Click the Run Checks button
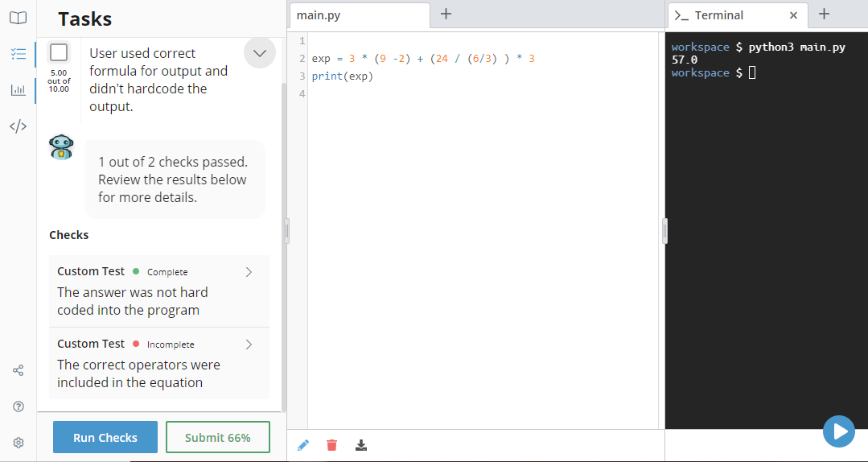 pos(105,437)
